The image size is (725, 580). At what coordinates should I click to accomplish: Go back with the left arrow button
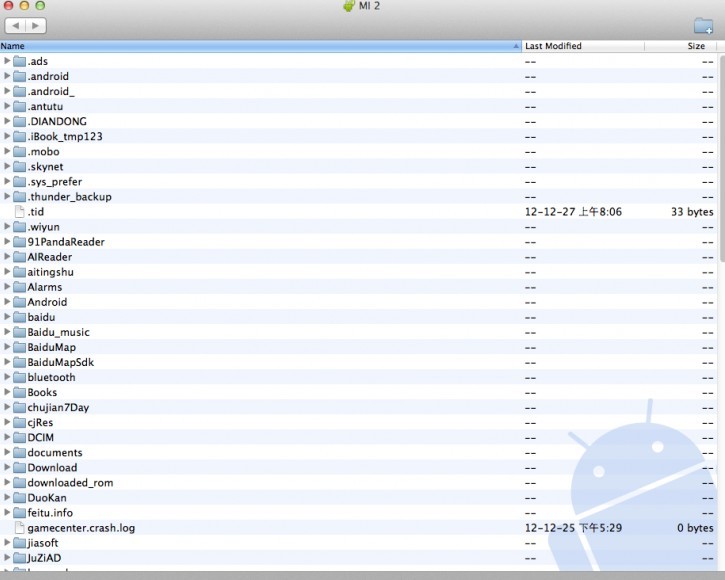tap(15, 25)
